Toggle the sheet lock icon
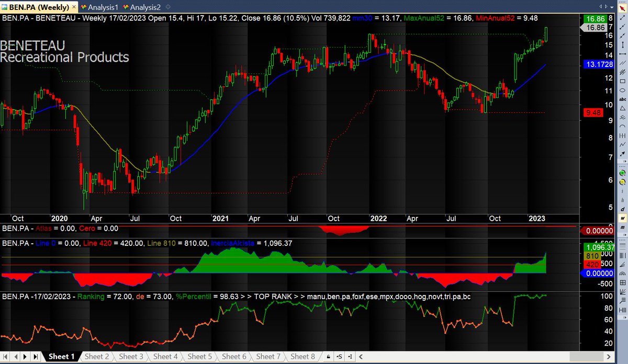 (328, 357)
